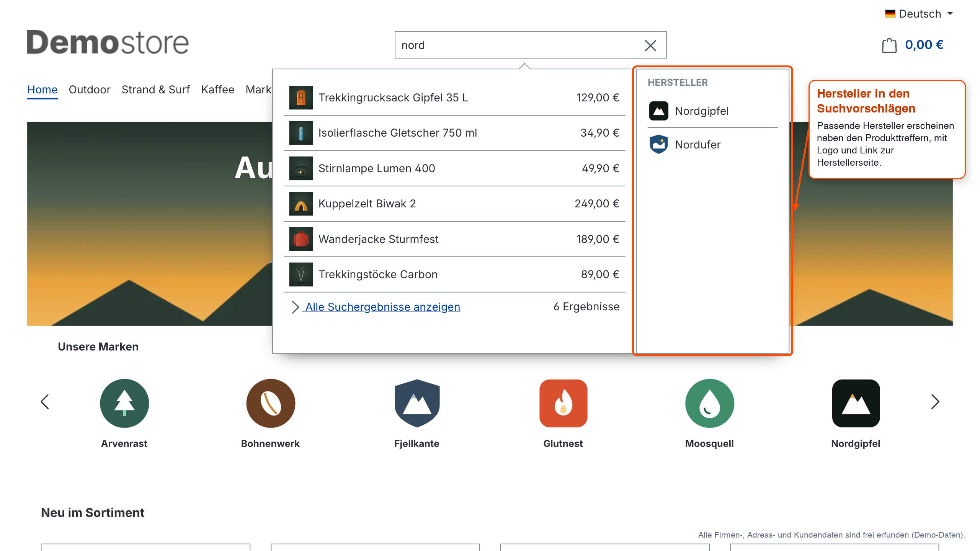Open the Glutnest flame logo
The width and height of the screenshot is (980, 551).
pyautogui.click(x=563, y=403)
